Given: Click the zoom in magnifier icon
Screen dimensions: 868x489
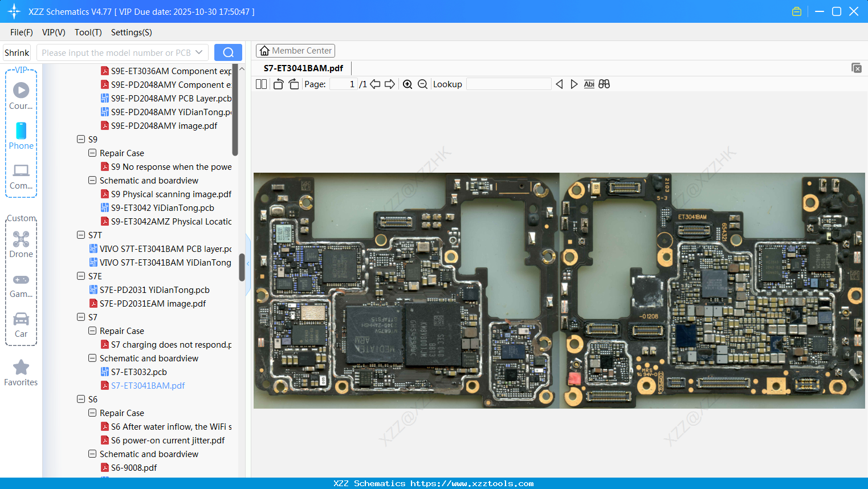Looking at the screenshot, I should [x=407, y=84].
